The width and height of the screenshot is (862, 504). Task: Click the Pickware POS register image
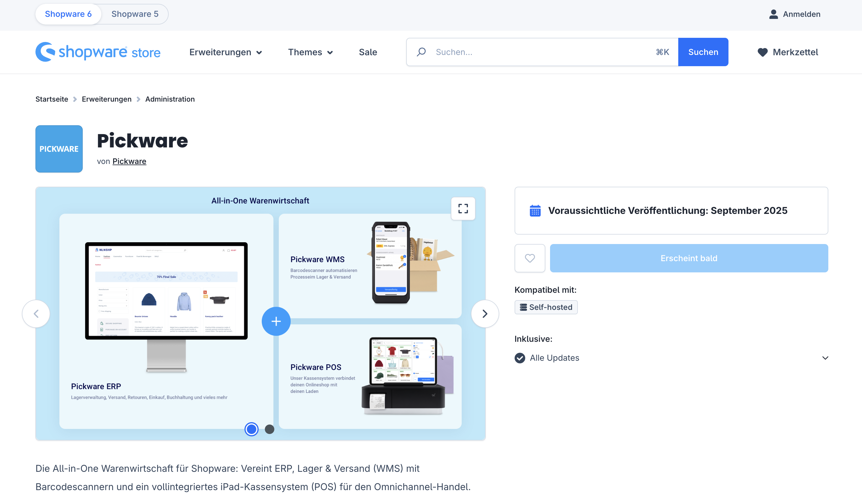(404, 375)
